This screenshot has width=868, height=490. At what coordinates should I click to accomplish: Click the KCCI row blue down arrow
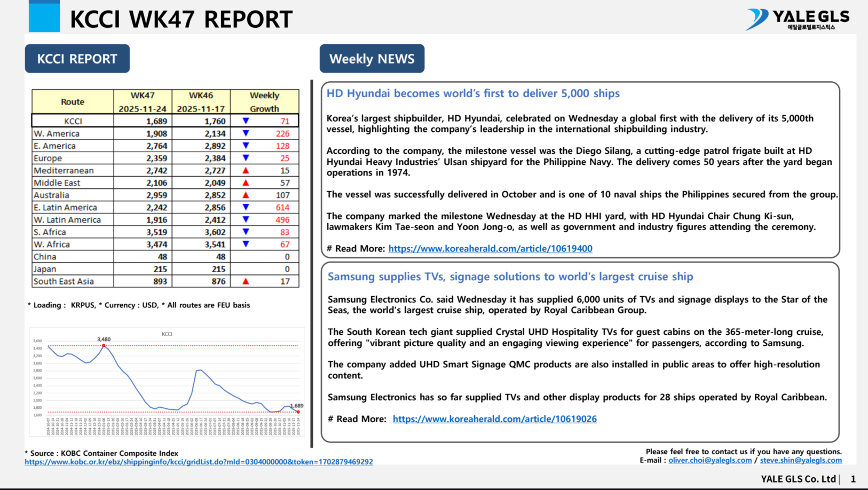[246, 121]
